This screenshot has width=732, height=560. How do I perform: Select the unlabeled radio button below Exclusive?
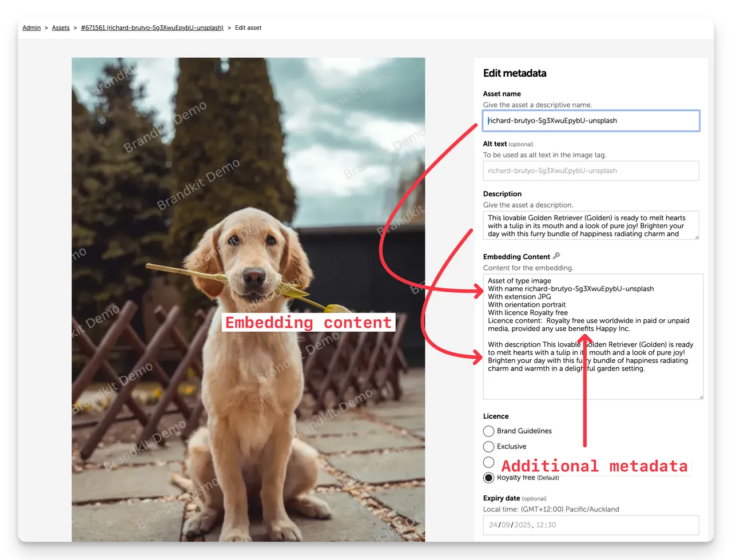tap(488, 462)
